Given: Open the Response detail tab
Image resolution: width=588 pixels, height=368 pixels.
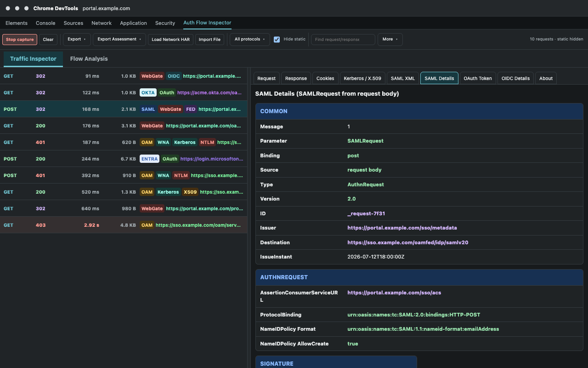Looking at the screenshot, I should pos(296,78).
